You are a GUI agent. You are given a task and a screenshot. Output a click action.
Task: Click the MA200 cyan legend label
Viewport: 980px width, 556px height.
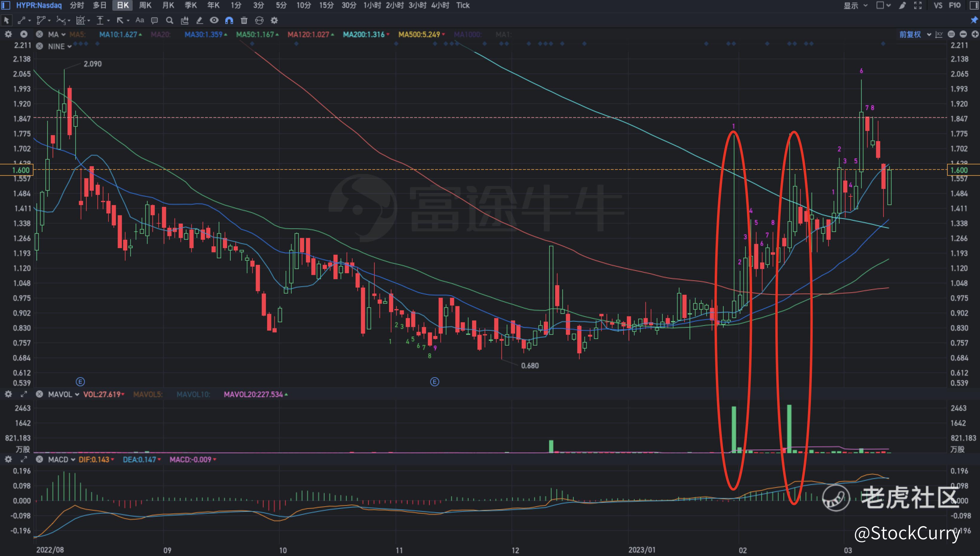click(x=364, y=34)
